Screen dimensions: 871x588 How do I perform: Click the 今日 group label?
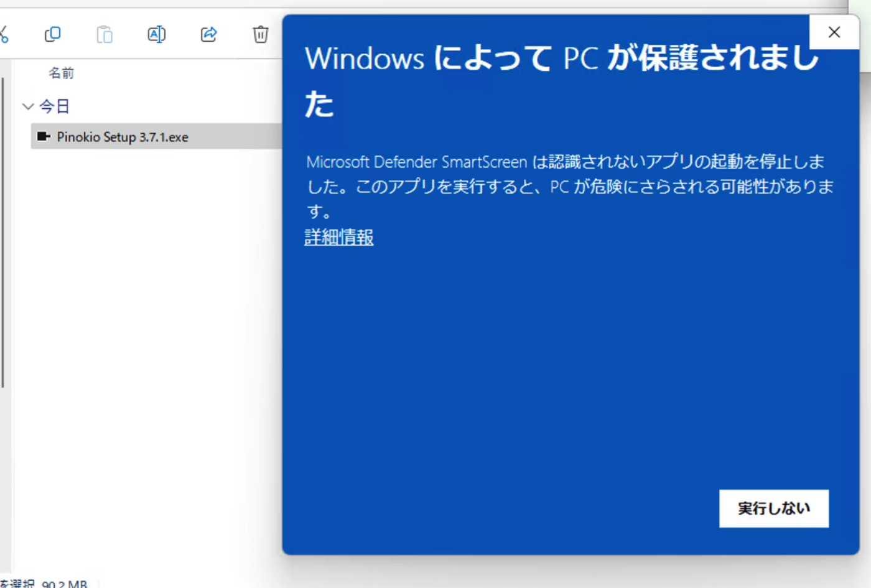coord(54,106)
